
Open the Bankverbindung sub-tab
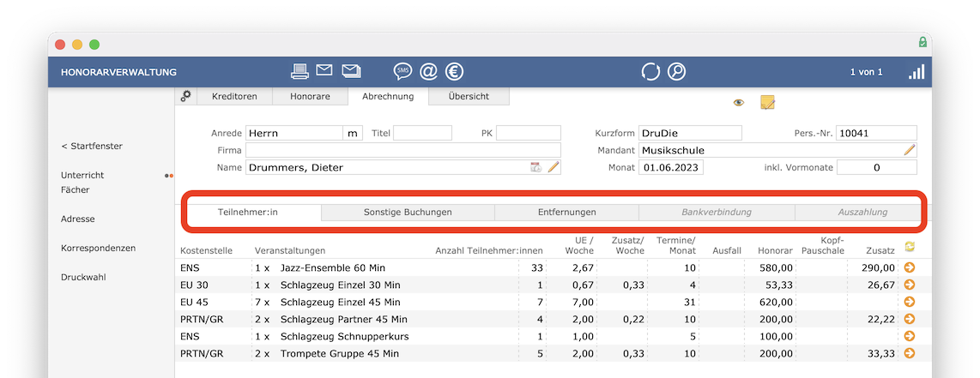pyautogui.click(x=717, y=212)
